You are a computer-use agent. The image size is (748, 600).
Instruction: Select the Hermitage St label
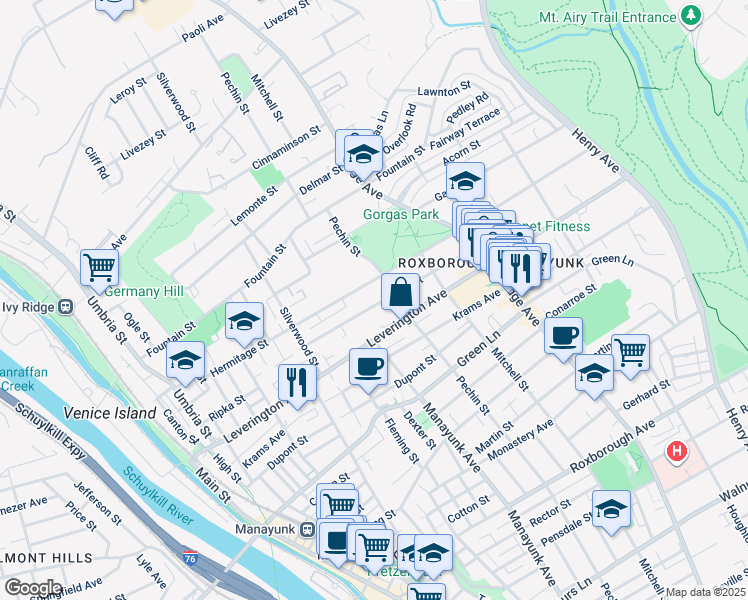pos(239,358)
